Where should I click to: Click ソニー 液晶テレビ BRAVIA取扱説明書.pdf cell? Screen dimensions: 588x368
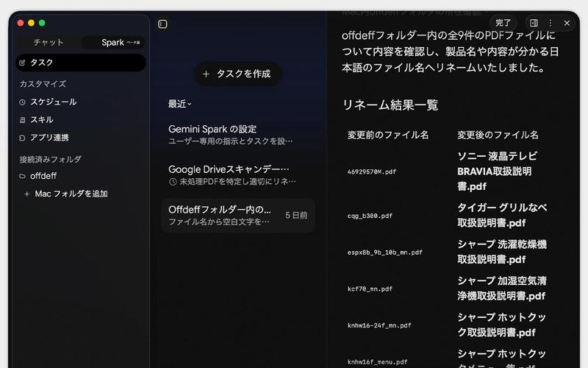click(x=498, y=171)
